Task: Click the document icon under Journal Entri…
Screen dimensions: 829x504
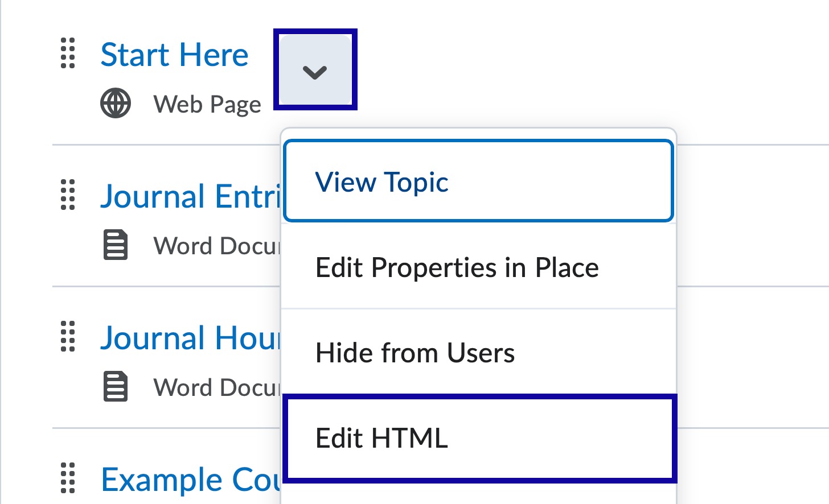Action: (x=116, y=245)
